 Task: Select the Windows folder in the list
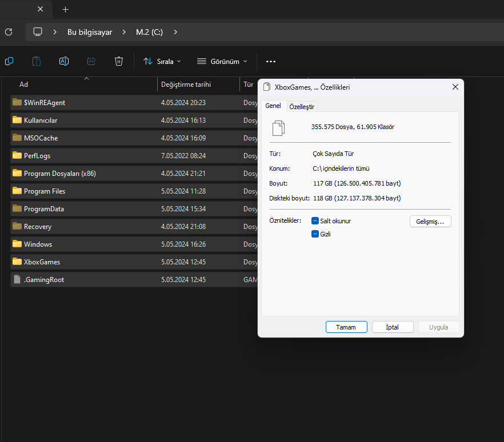coord(38,244)
